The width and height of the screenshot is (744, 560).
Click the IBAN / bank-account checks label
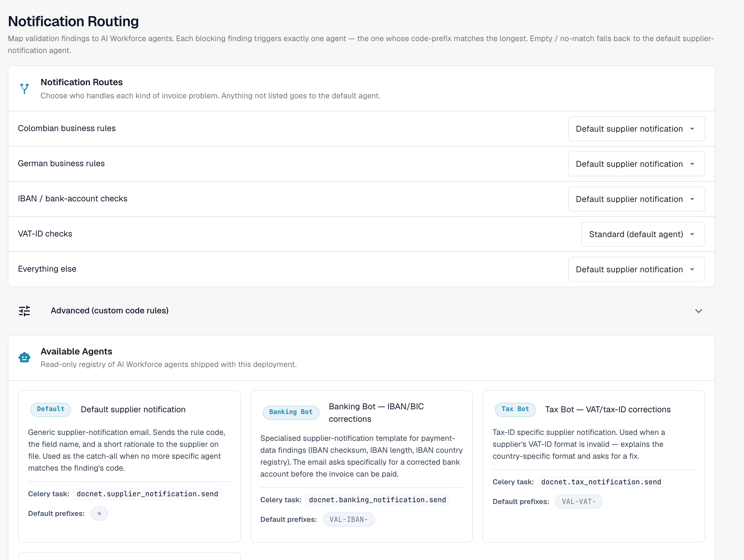coord(73,199)
